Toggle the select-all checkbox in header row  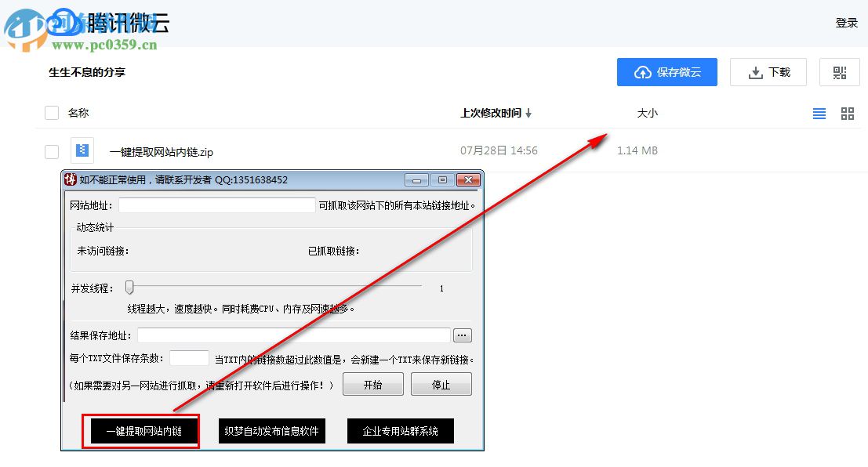coord(51,112)
